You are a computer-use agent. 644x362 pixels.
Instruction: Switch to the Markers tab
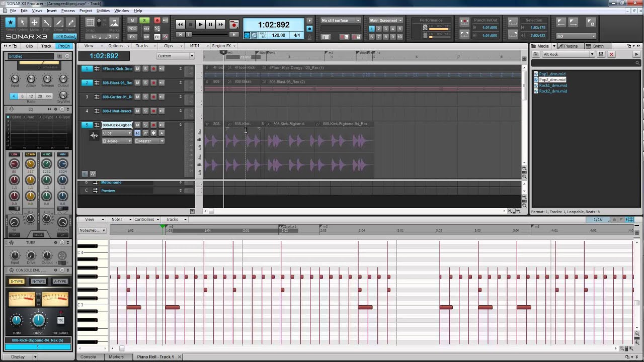coord(116,357)
